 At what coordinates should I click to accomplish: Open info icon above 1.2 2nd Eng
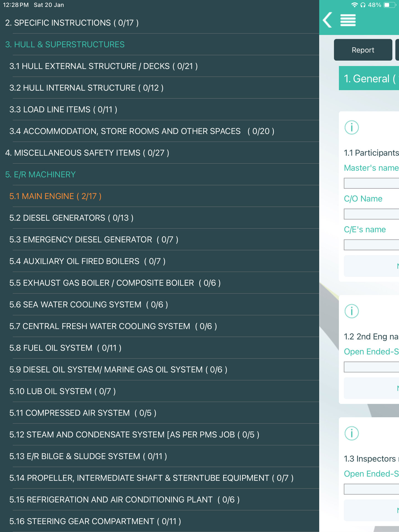point(352,311)
